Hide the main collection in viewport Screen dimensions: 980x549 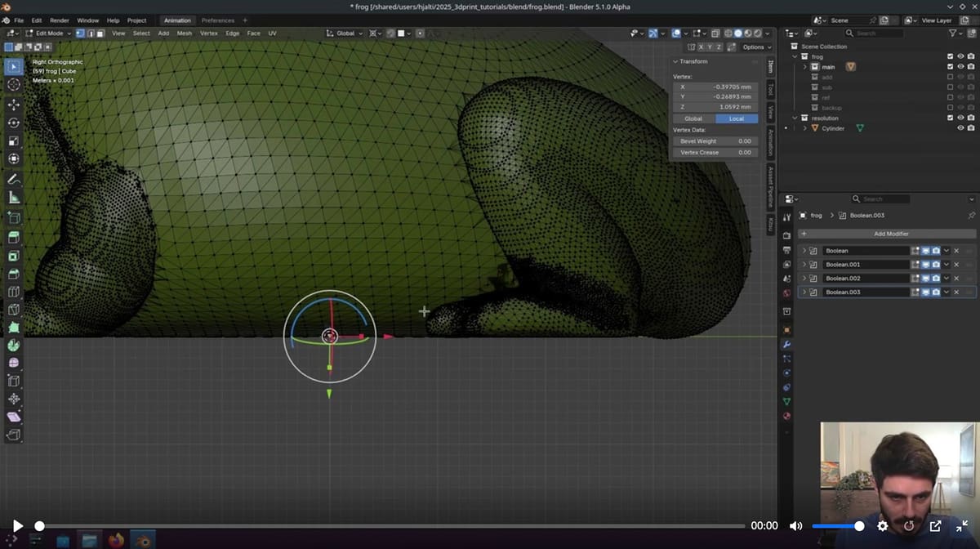(x=960, y=67)
